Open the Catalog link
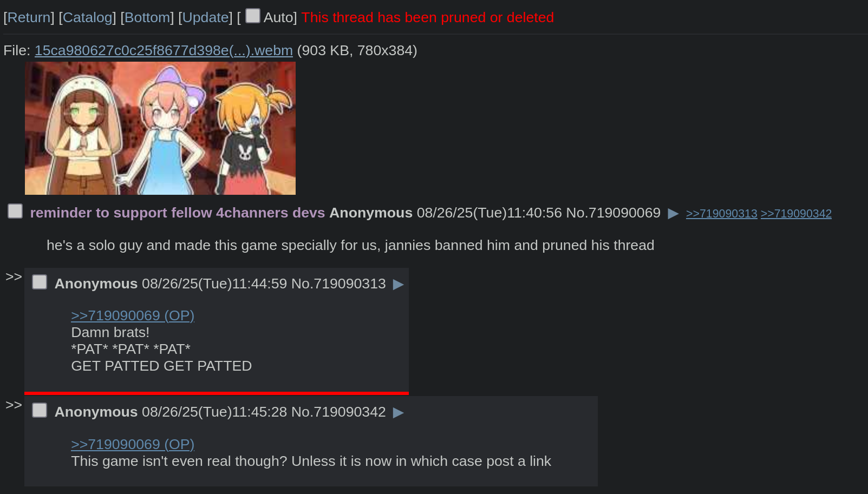The image size is (868, 494). coord(87,17)
